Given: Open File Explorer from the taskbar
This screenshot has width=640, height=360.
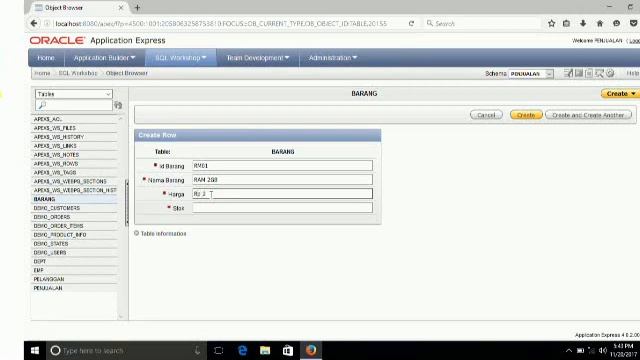Looking at the screenshot, I should 265,350.
